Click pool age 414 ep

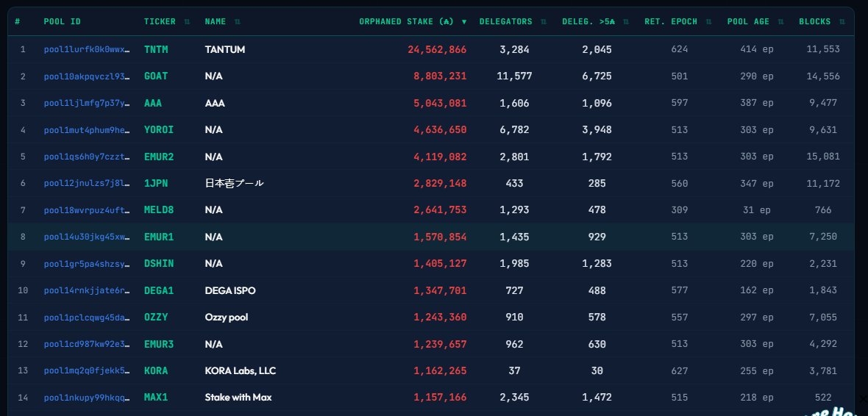[757, 49]
